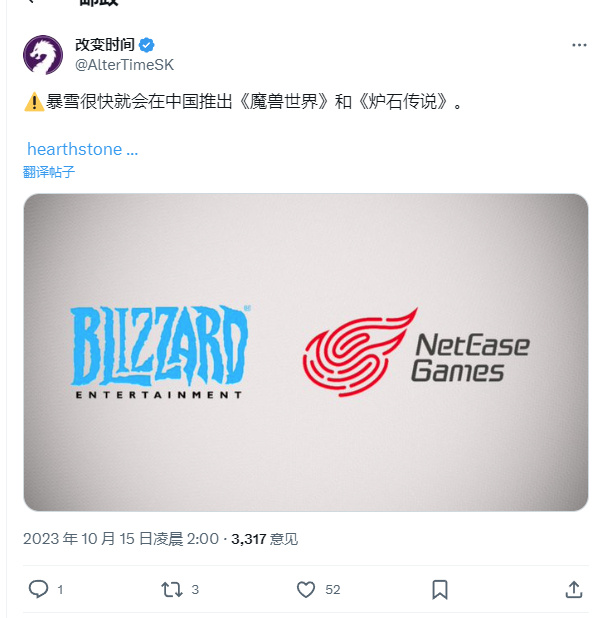The height and width of the screenshot is (618, 605).
Task: Click the repost arrows icon
Action: pyautogui.click(x=171, y=590)
